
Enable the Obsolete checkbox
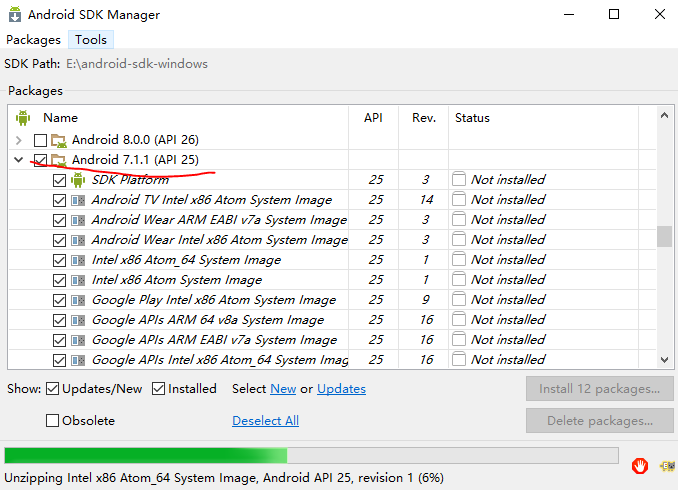53,421
